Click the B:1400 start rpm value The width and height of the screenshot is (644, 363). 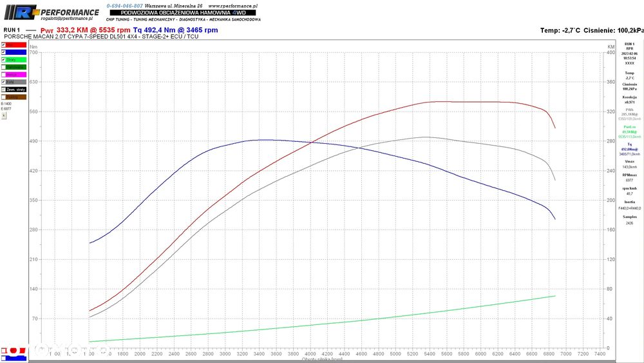(x=6, y=104)
